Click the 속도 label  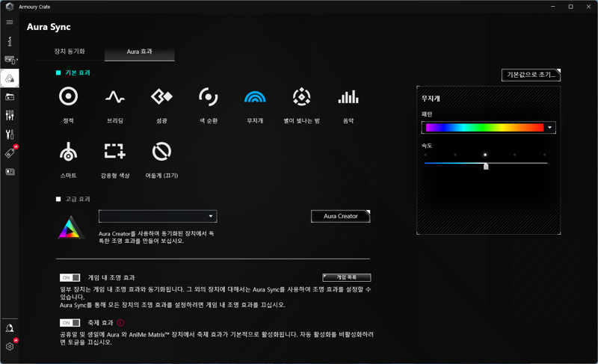click(427, 146)
